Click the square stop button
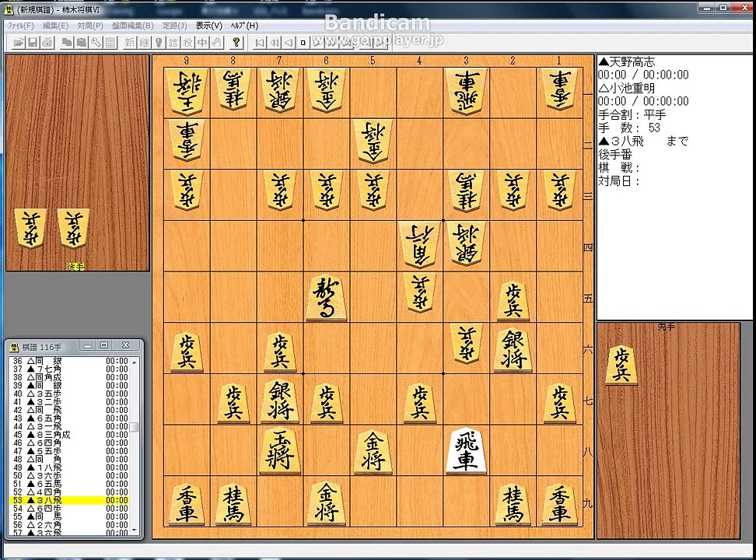The image size is (756, 560). pyautogui.click(x=303, y=43)
